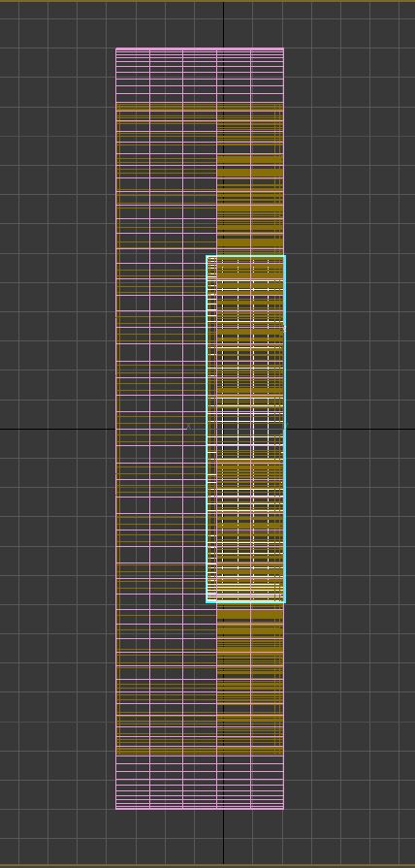The height and width of the screenshot is (868, 415).
Task: Select the pink wireframe's bottom uncovered section
Action: click(200, 783)
